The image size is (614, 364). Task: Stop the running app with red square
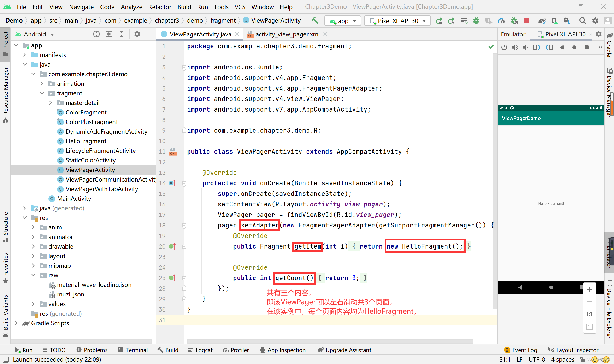526,21
